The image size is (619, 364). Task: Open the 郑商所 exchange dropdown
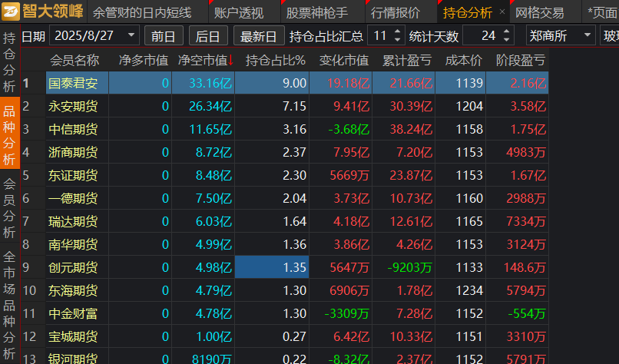588,36
